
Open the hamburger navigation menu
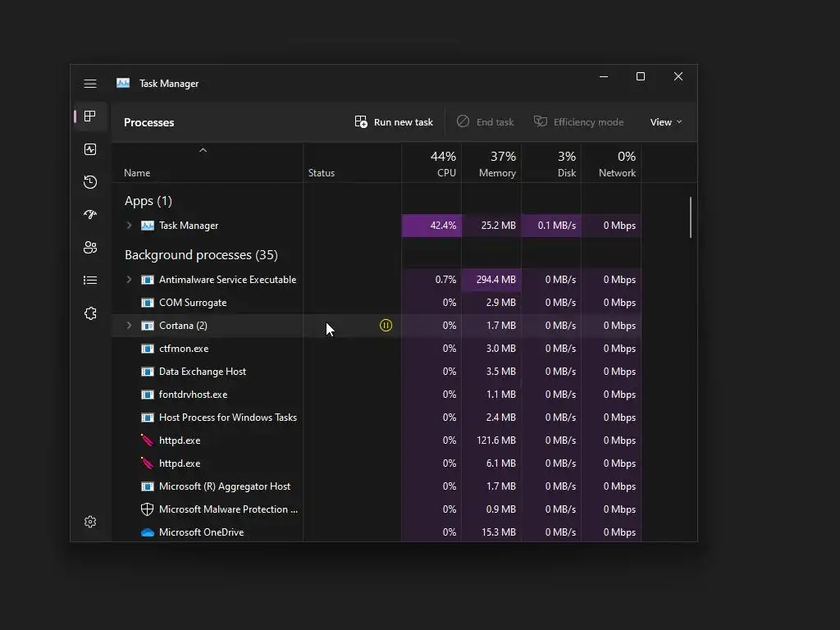pos(90,84)
